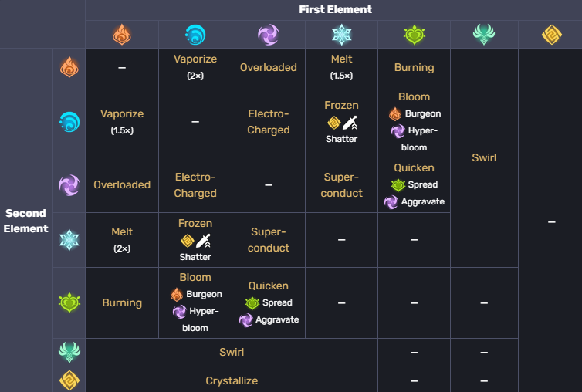Click the Second Element row header label
This screenshot has width=582, height=392.
[x=26, y=221]
